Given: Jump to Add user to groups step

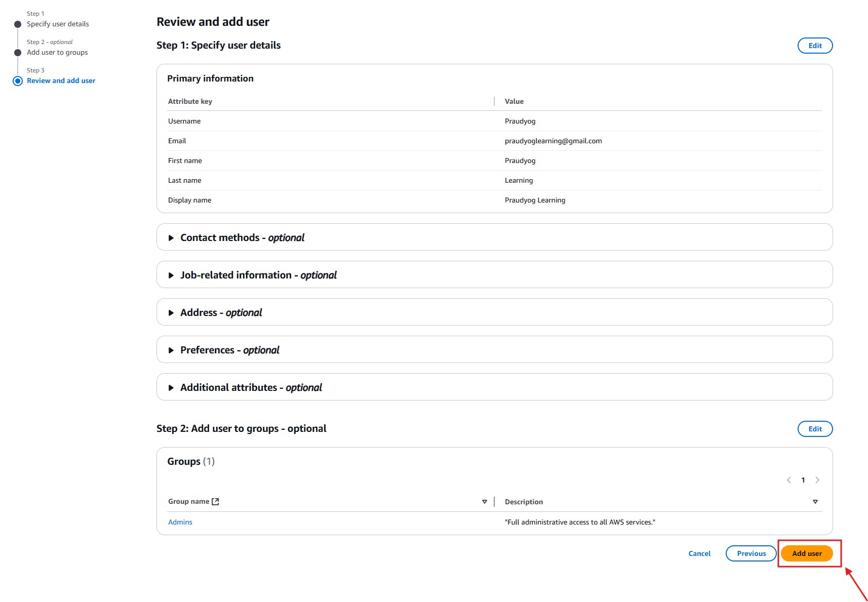Looking at the screenshot, I should (x=57, y=52).
